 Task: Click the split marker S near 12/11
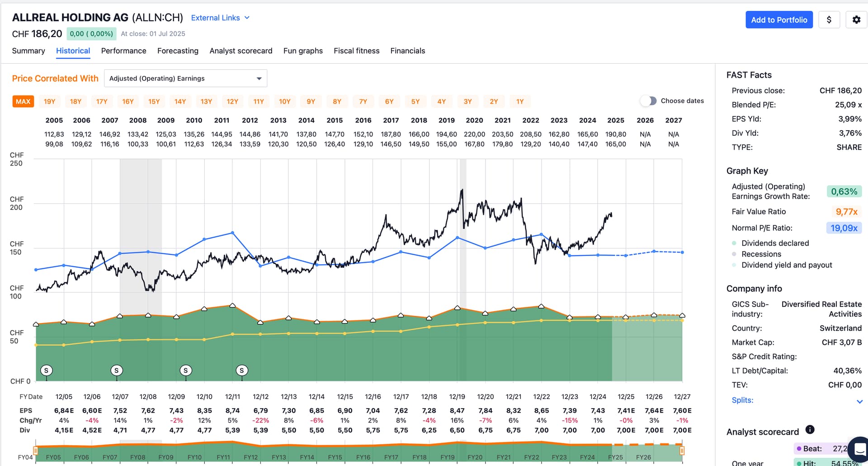coord(242,371)
